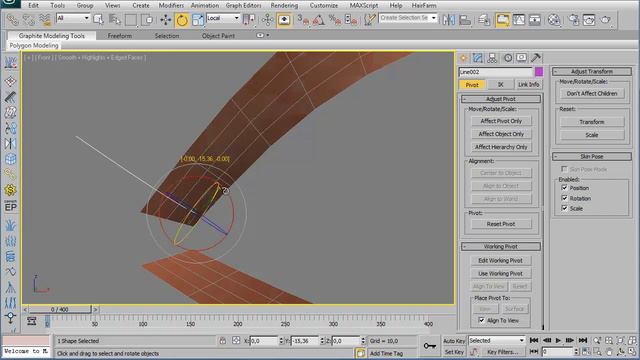This screenshot has height=360, width=640.
Task: Go to the end frame
Action: coord(583,340)
